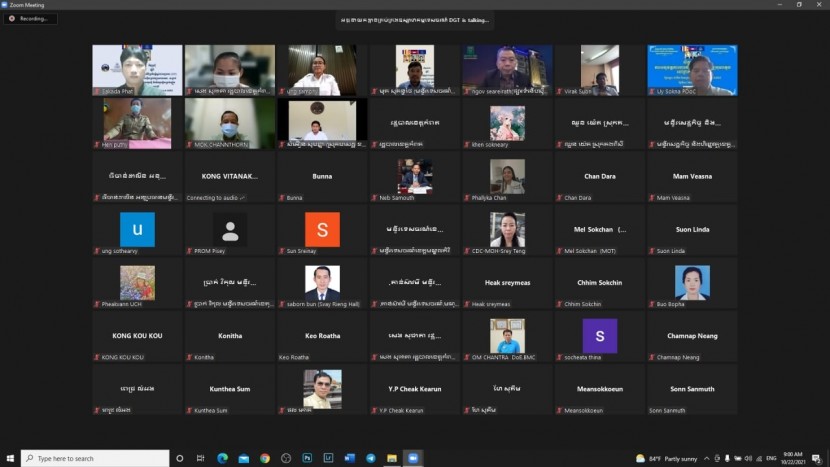Click the Recording indicator at top left
The image size is (830, 467).
(30, 18)
